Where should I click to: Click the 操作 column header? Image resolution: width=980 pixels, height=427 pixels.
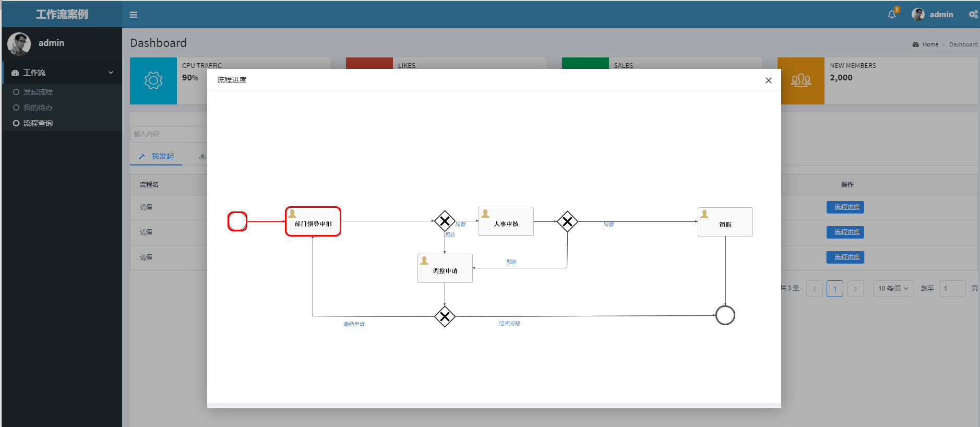click(847, 185)
